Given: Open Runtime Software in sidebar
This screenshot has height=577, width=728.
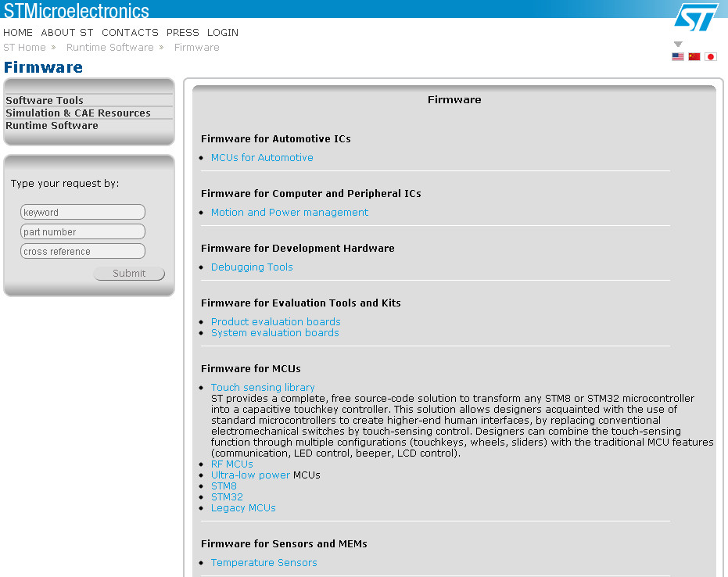Looking at the screenshot, I should (52, 125).
